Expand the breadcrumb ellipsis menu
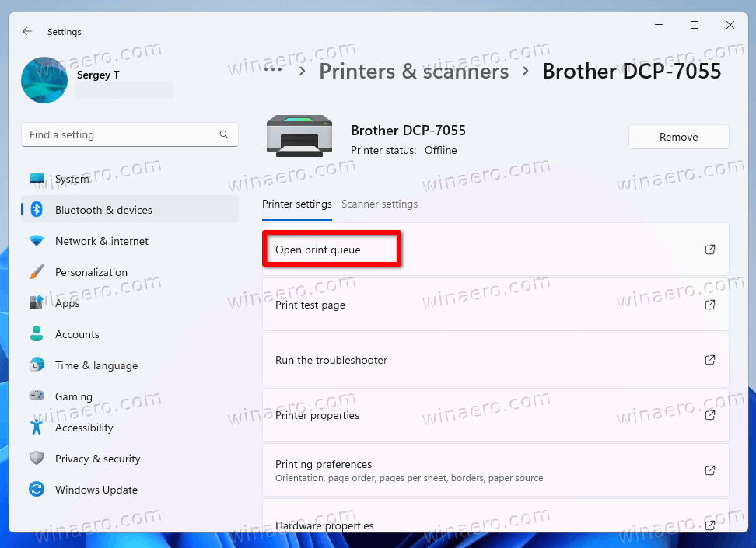The height and width of the screenshot is (548, 756). click(x=273, y=69)
